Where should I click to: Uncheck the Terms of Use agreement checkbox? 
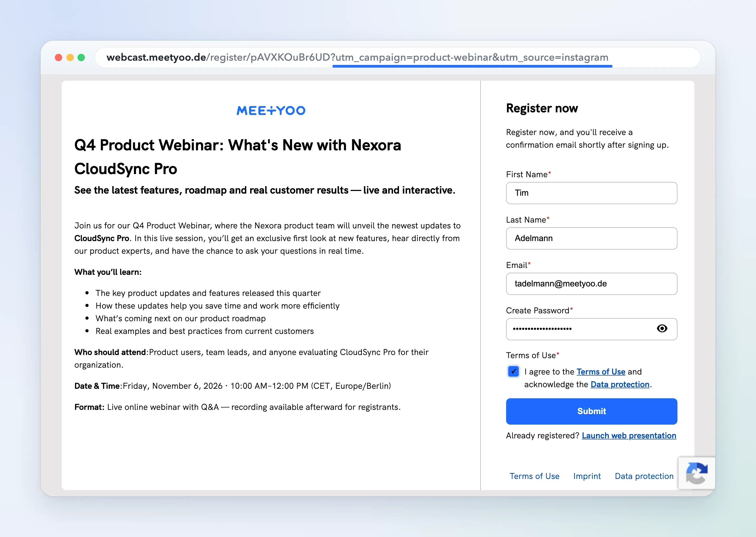(x=513, y=371)
